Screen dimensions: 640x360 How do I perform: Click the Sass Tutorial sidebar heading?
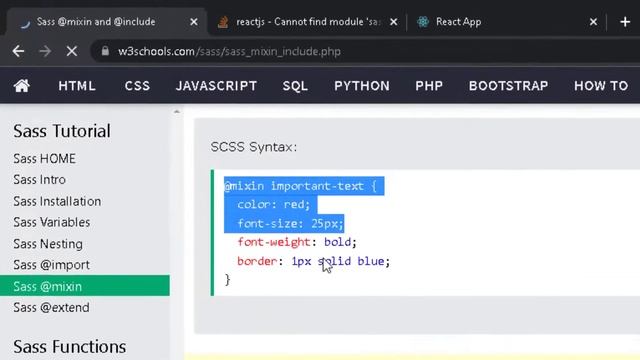click(62, 131)
